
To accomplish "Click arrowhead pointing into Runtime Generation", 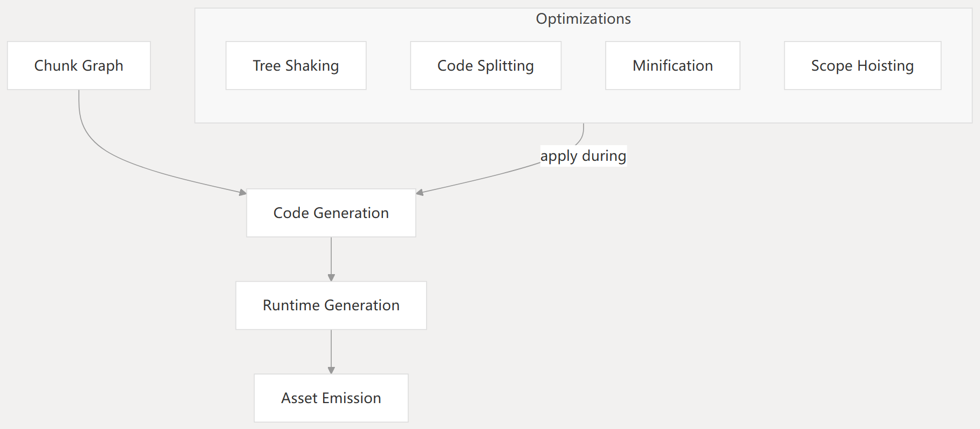I will click(331, 277).
